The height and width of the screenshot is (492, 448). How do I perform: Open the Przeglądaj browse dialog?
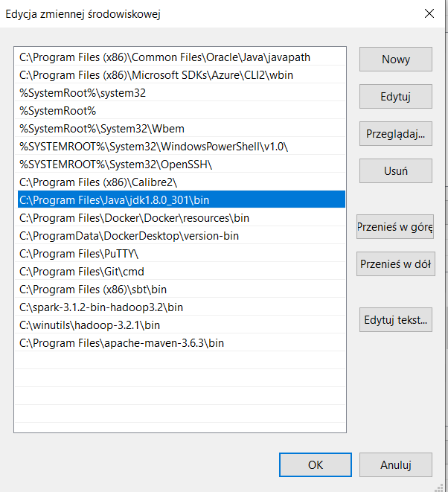pos(395,134)
